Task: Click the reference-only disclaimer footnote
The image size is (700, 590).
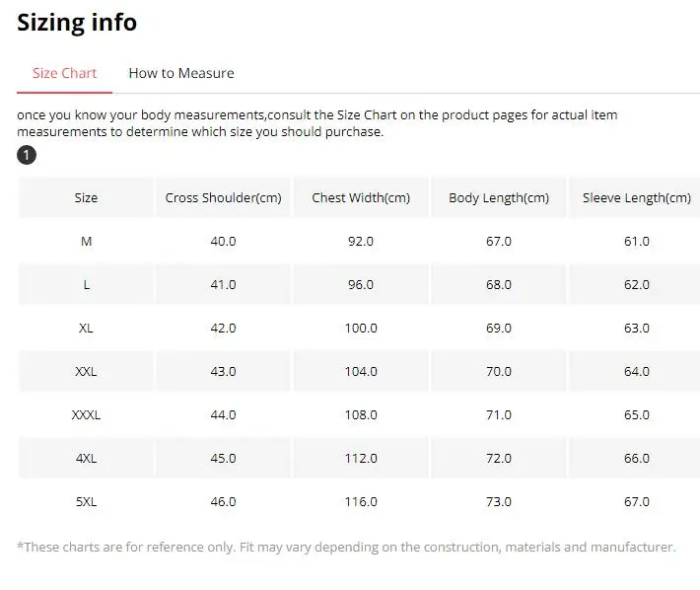Action: pyautogui.click(x=346, y=547)
